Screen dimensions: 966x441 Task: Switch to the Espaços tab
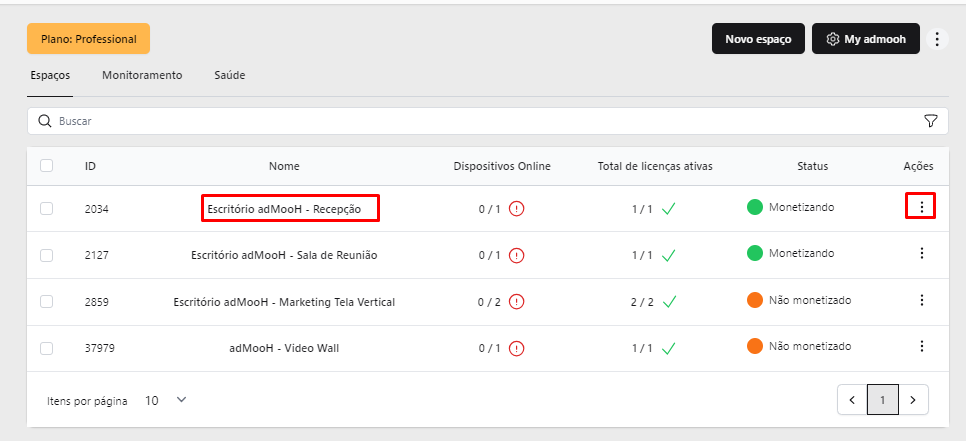(50, 76)
